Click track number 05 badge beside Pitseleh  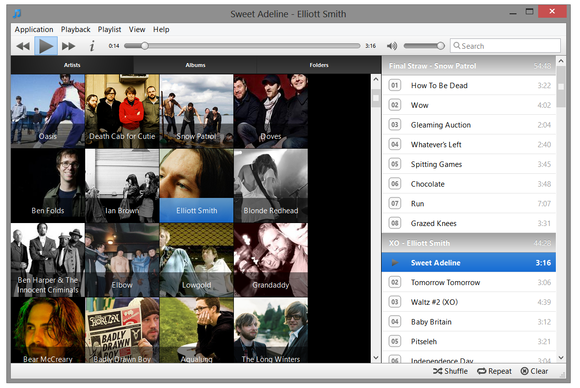395,341
